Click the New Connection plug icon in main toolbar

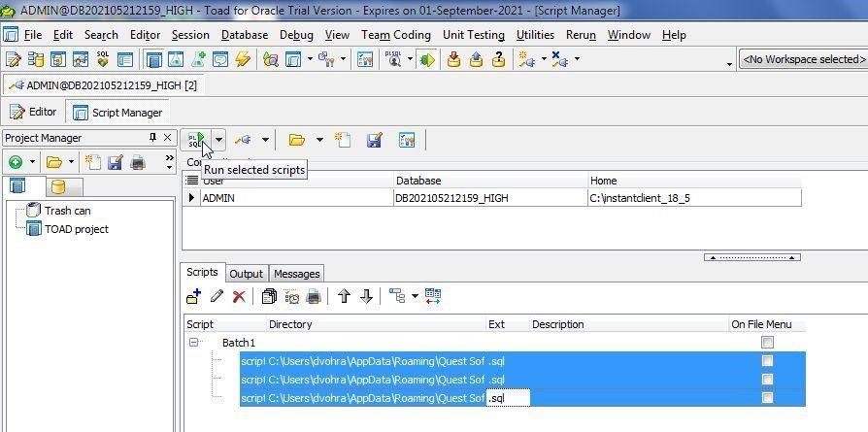(x=526, y=59)
